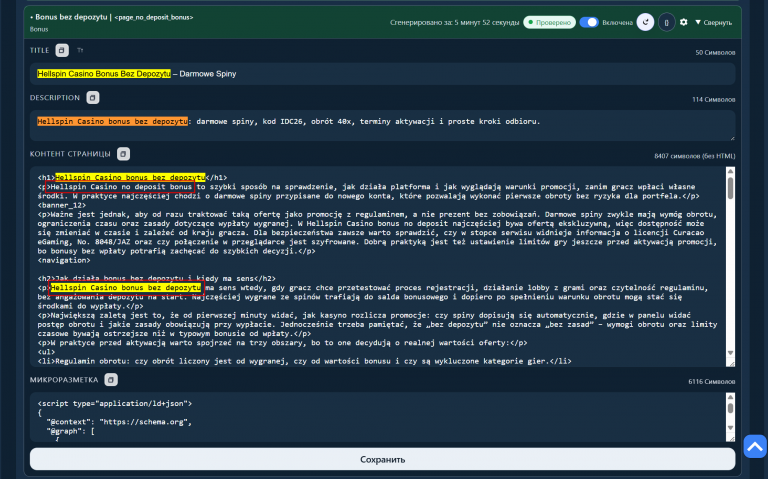
Task: Click the blue scroll-to-top arrow button
Action: click(755, 446)
